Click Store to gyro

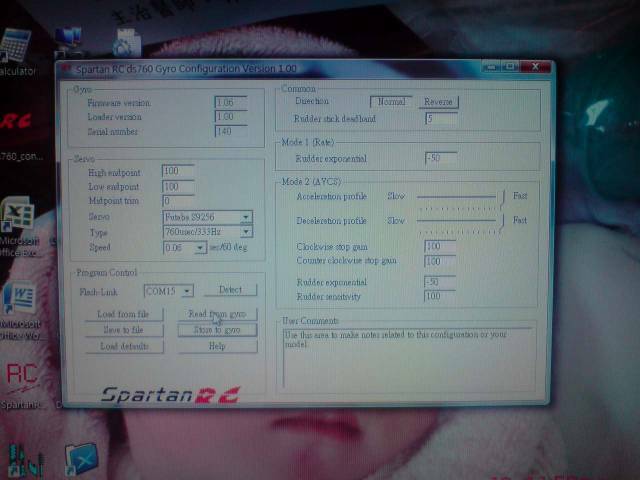coord(217,330)
